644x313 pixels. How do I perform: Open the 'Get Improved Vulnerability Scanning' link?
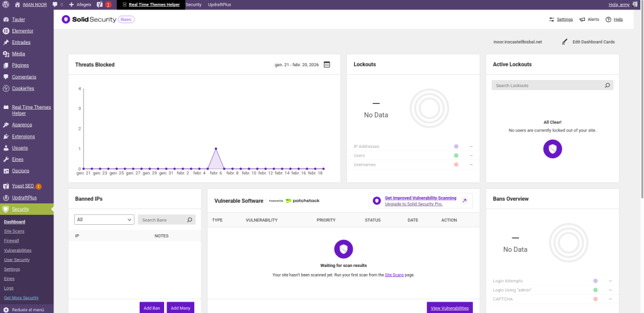point(420,198)
